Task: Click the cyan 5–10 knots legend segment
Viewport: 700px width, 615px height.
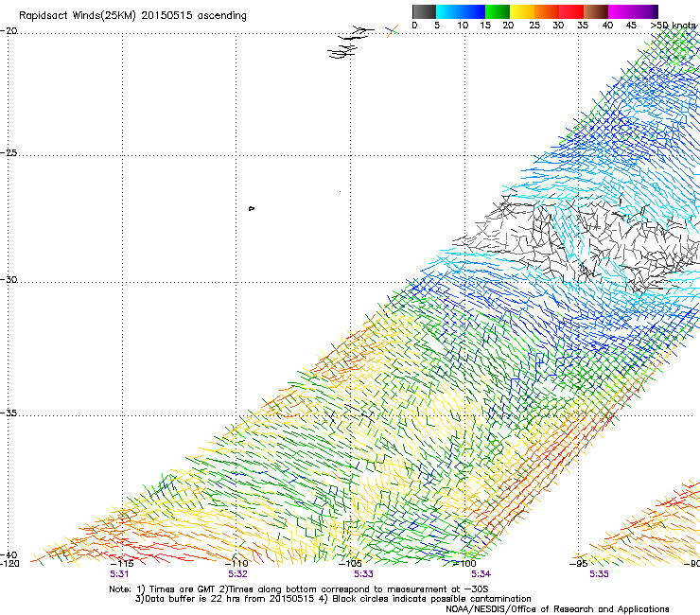Action: coord(448,11)
